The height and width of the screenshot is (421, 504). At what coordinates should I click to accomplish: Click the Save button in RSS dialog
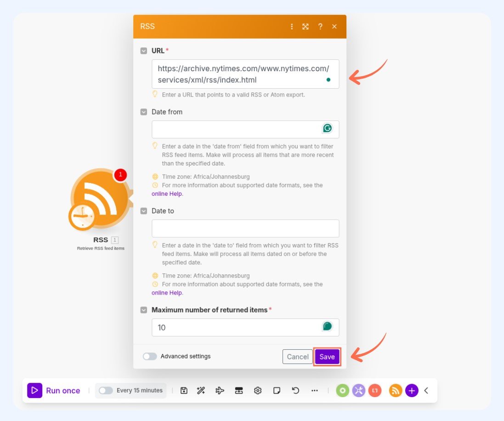327,357
